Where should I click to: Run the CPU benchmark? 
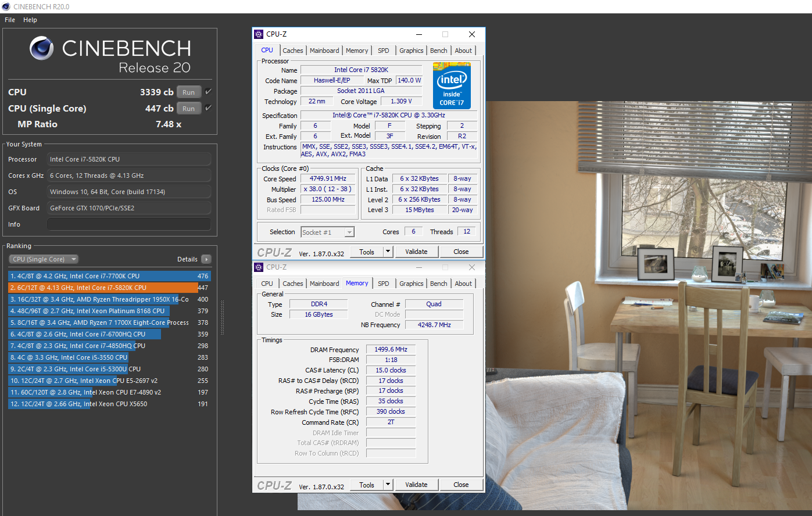pos(188,91)
